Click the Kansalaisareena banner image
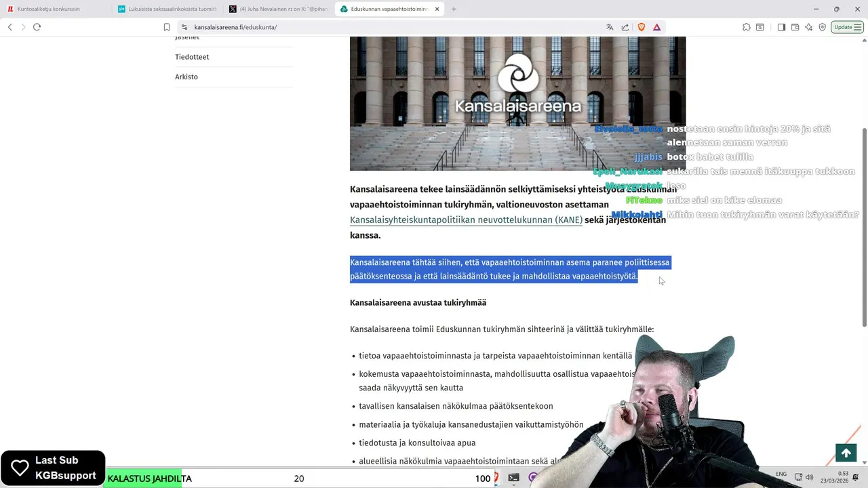The width and height of the screenshot is (868, 488). tap(517, 103)
